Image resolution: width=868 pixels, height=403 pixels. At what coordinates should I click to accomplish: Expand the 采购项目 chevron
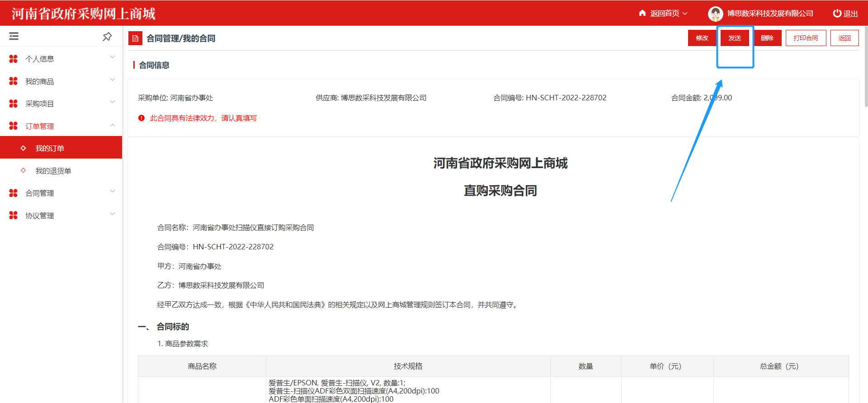(113, 102)
